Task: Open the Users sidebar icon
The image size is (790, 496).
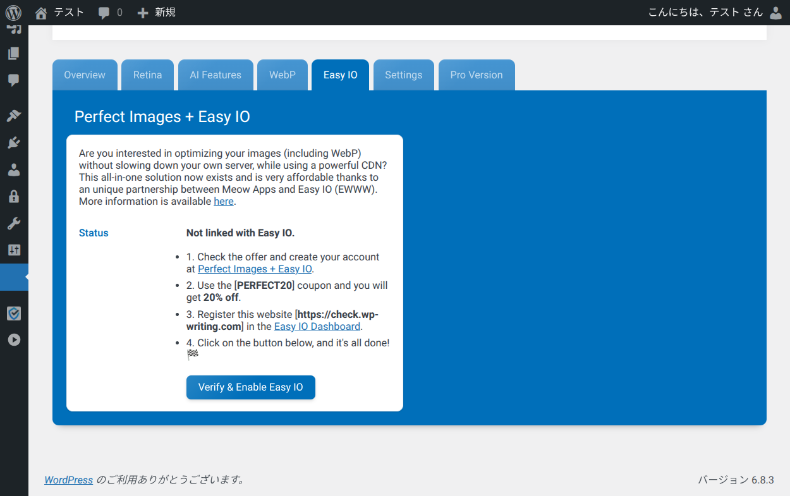Action: coord(14,170)
